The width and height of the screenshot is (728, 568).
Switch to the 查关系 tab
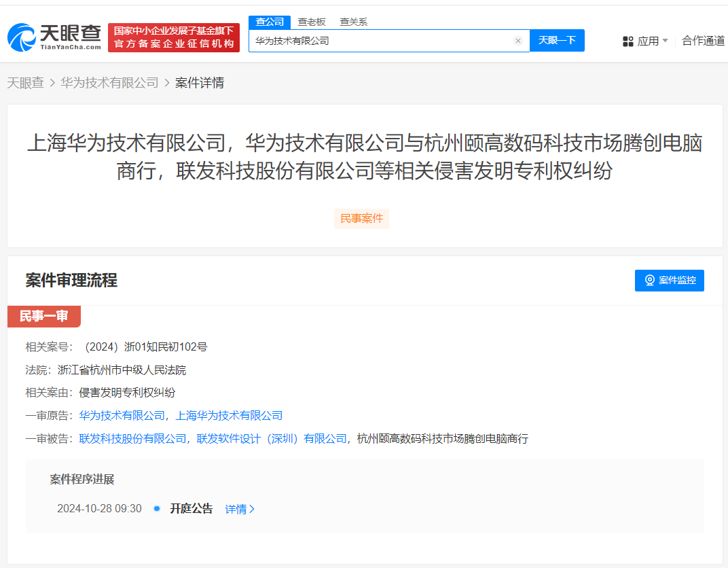coord(353,22)
